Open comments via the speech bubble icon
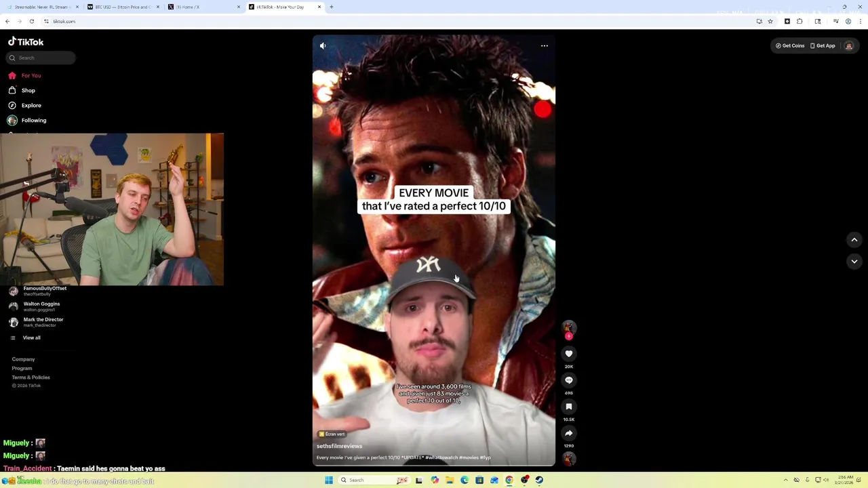The image size is (868, 488). (x=569, y=380)
